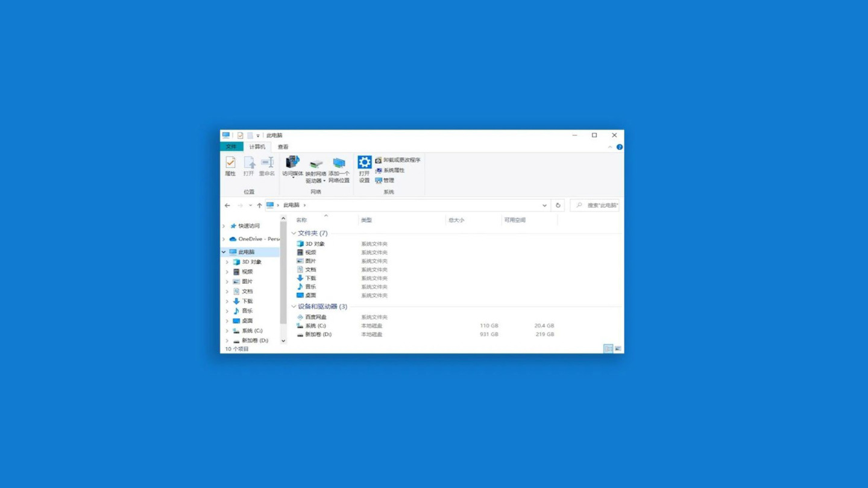Expand the 系统 (C:) tree node arrow

(227, 331)
